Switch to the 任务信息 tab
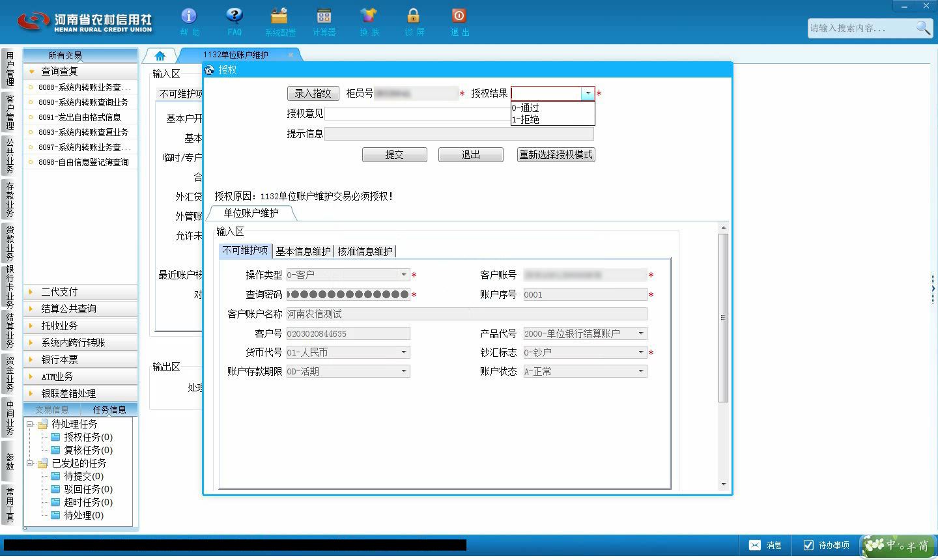Screen dimensions: 938x560 pos(109,410)
